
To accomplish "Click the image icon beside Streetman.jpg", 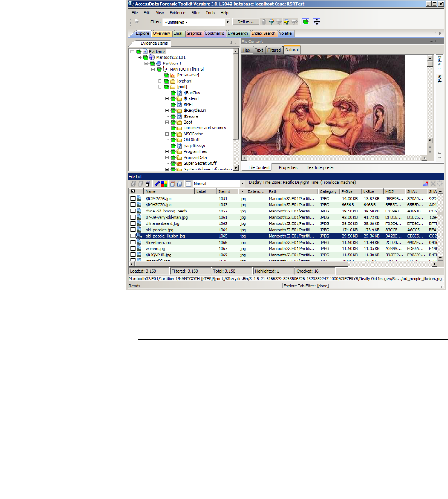I will pos(139,242).
